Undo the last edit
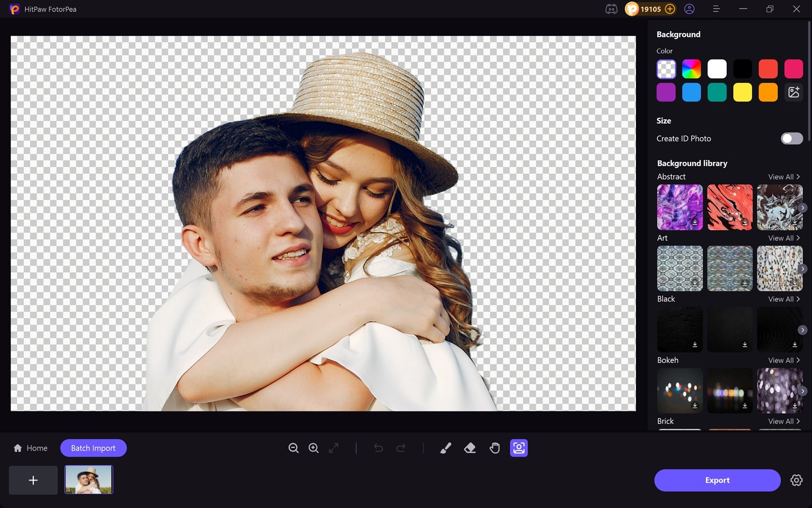Image resolution: width=812 pixels, height=508 pixels. tap(379, 448)
